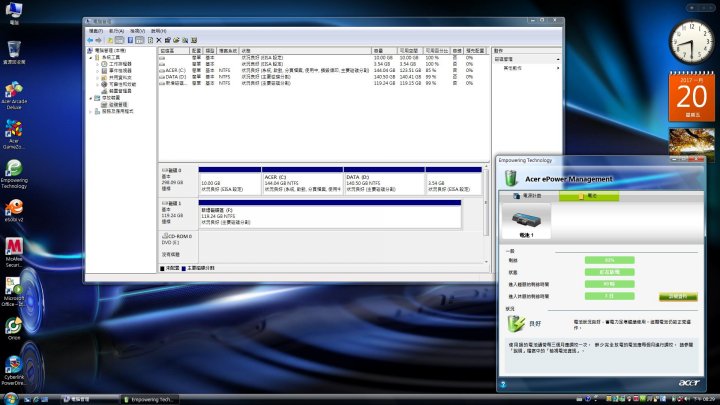The width and height of the screenshot is (720, 405).
Task: Open Empowering Technology desktop icon
Action: 14,174
